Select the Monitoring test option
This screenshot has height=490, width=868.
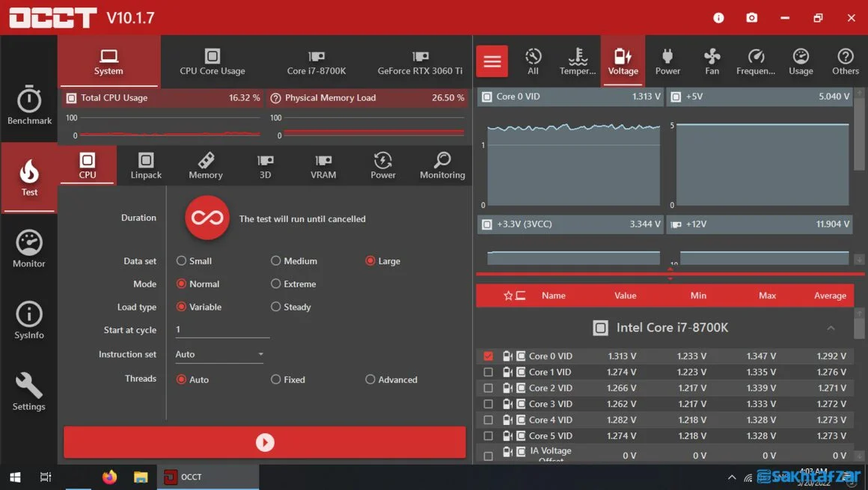coord(442,165)
